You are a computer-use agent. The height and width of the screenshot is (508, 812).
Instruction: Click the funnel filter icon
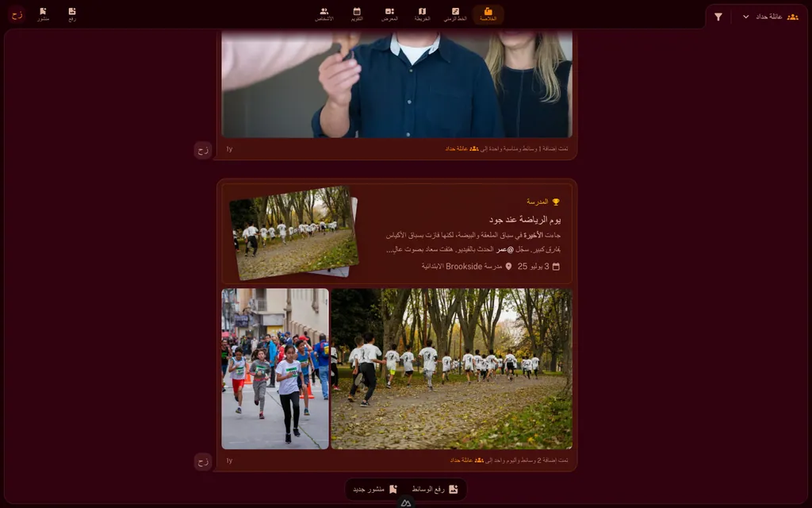pyautogui.click(x=718, y=17)
